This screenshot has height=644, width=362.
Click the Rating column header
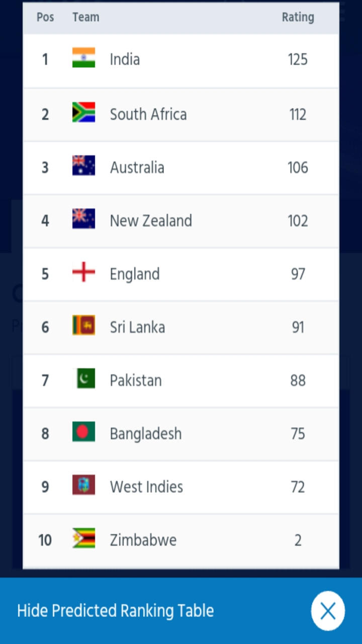point(298,17)
